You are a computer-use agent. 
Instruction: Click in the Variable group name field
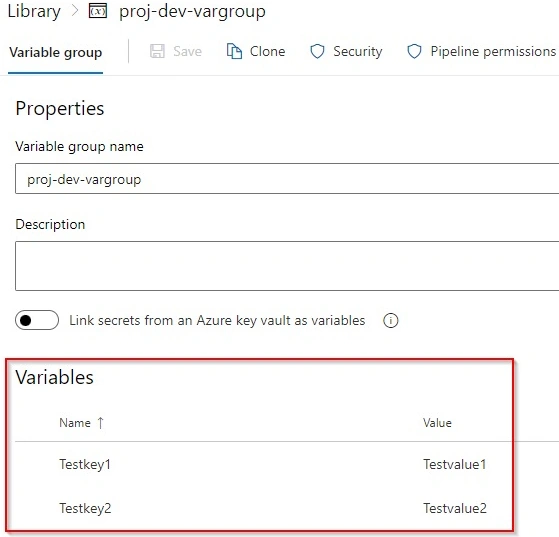[x=287, y=179]
